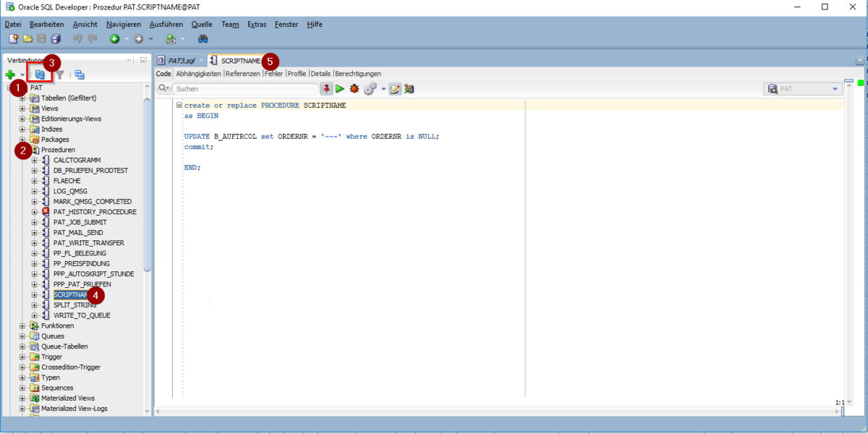
Task: Run the SCRIPTNAME procedure
Action: 340,88
